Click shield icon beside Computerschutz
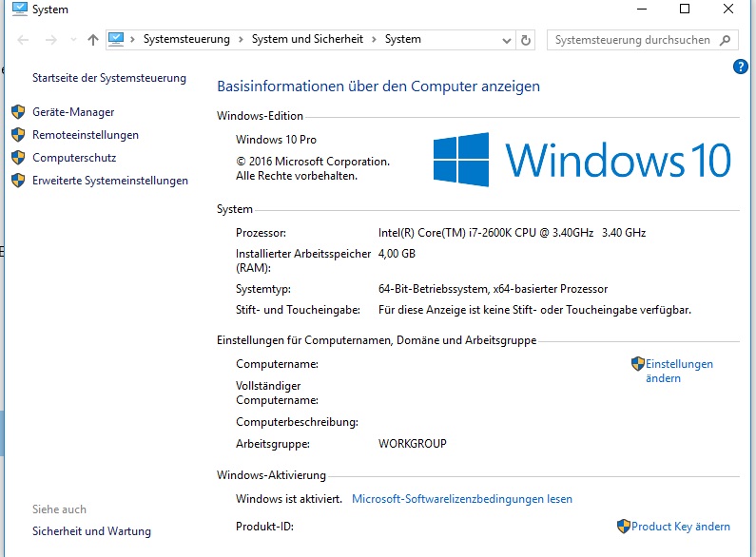 18,157
